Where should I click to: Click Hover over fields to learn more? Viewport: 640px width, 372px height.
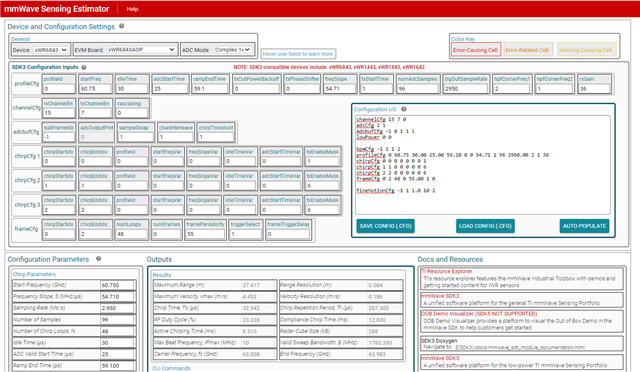(298, 54)
